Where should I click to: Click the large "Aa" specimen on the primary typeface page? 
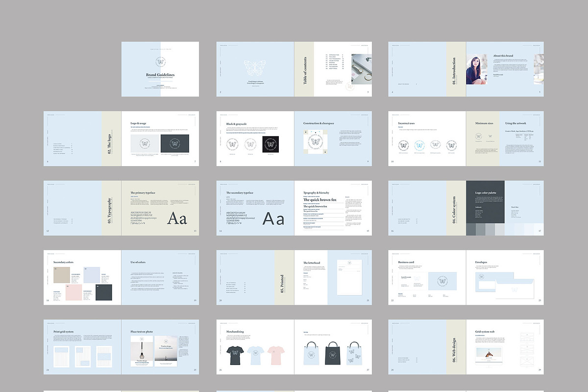(177, 218)
